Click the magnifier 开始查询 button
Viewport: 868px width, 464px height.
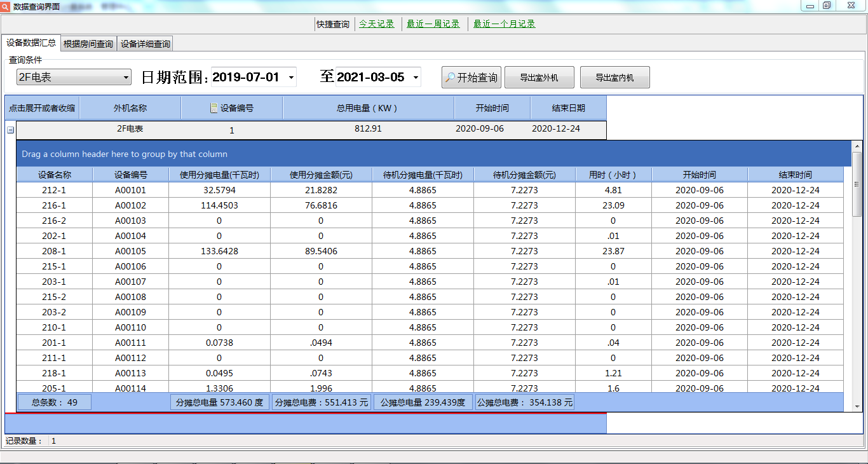coord(471,78)
